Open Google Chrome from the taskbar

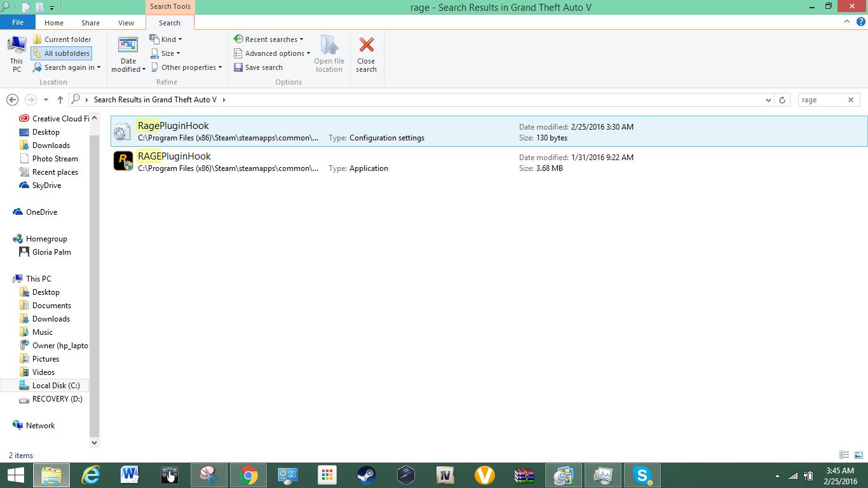(x=248, y=475)
